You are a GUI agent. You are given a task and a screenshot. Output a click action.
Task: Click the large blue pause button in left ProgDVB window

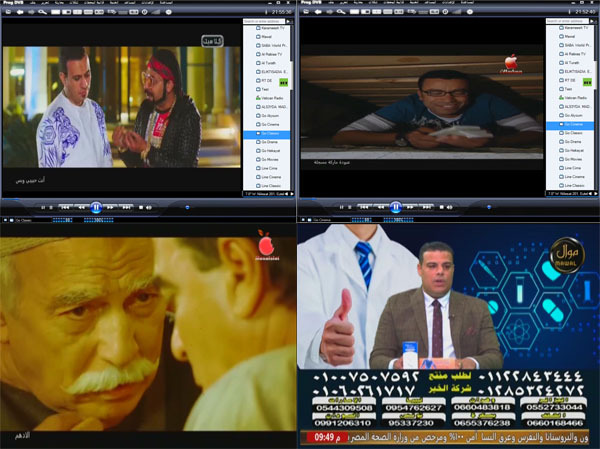96,207
